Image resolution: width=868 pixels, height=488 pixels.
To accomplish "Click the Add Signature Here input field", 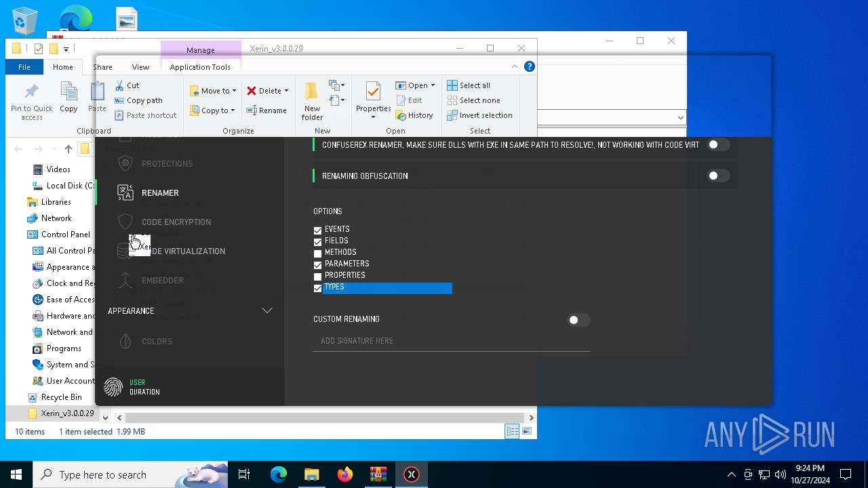I will click(x=452, y=341).
